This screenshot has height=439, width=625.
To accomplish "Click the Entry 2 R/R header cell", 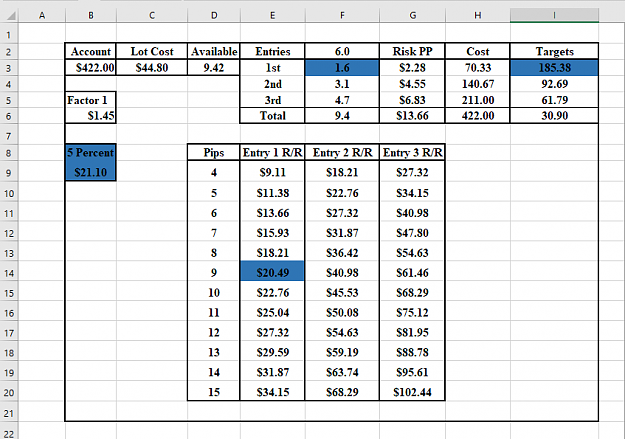I will click(x=342, y=152).
